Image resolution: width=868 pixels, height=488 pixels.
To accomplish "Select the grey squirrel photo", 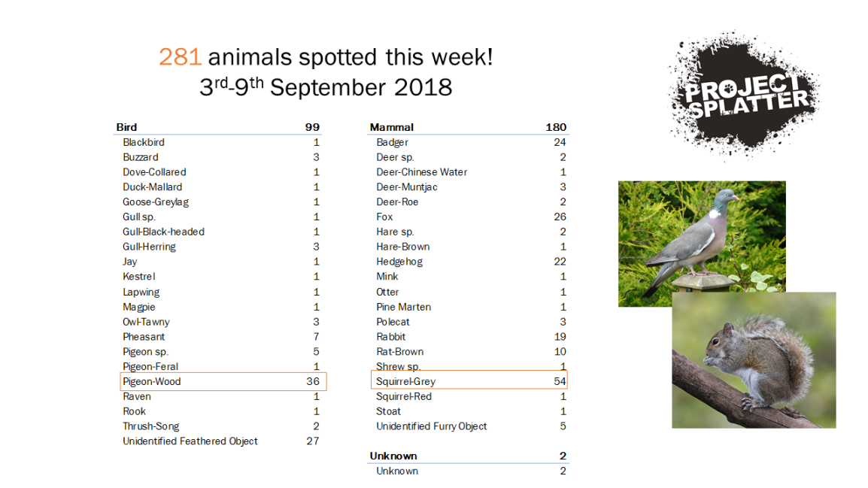I will [x=754, y=359].
